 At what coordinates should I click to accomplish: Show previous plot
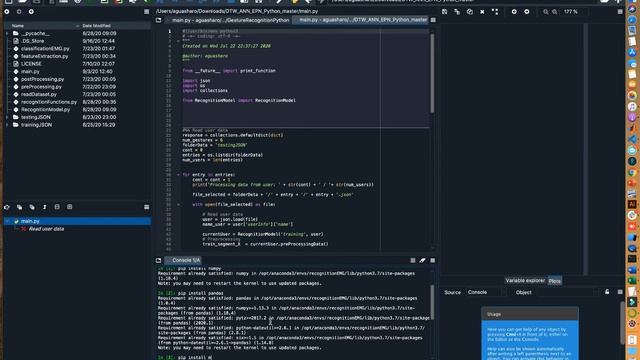514,12
